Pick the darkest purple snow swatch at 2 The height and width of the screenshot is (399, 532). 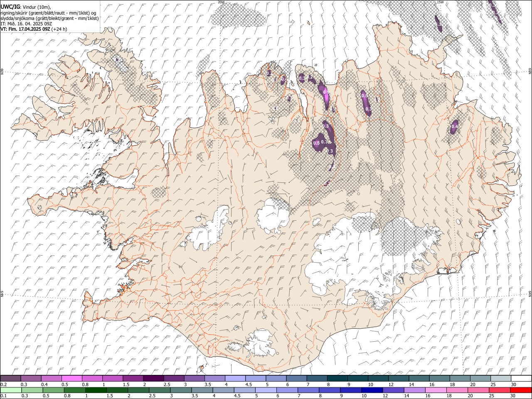[153, 378]
